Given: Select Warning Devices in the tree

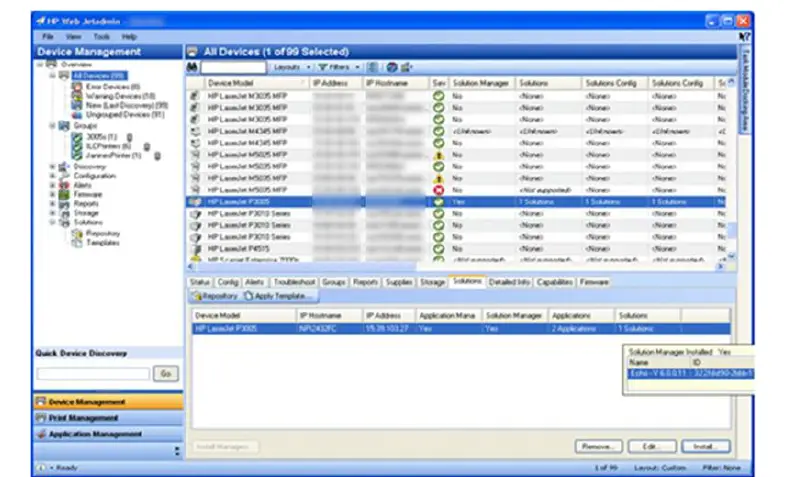Looking at the screenshot, I should (120, 96).
